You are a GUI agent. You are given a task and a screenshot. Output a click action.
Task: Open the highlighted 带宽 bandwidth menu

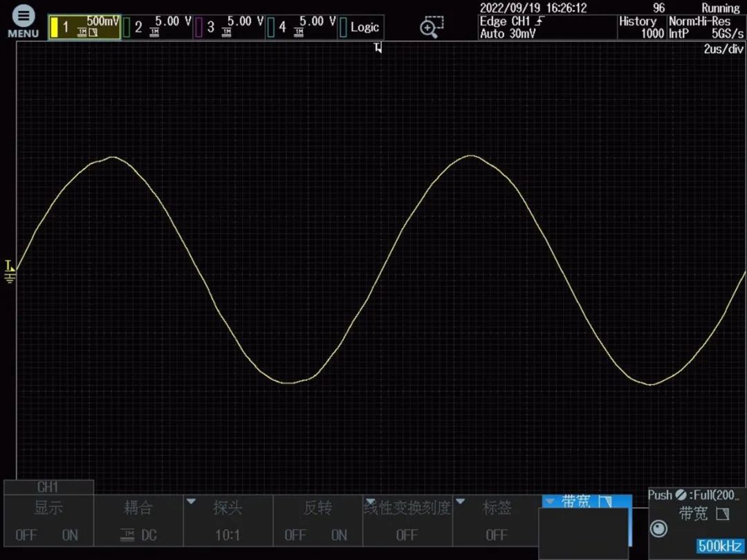click(587, 503)
